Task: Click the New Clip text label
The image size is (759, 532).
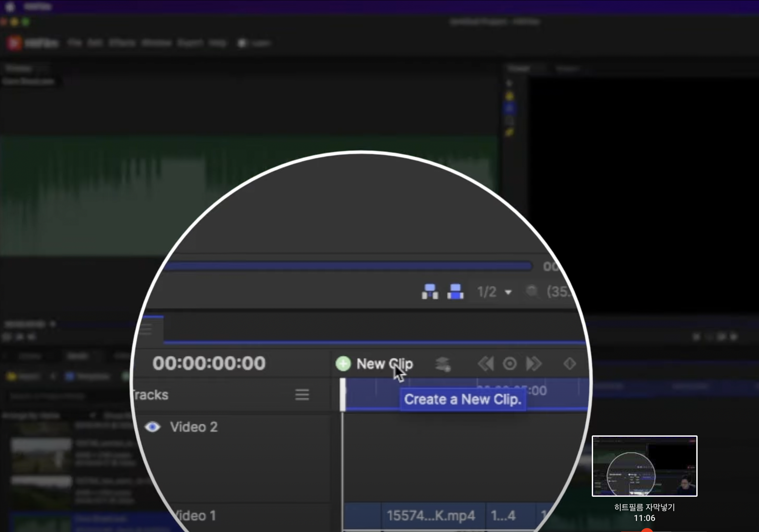Action: 384,364
